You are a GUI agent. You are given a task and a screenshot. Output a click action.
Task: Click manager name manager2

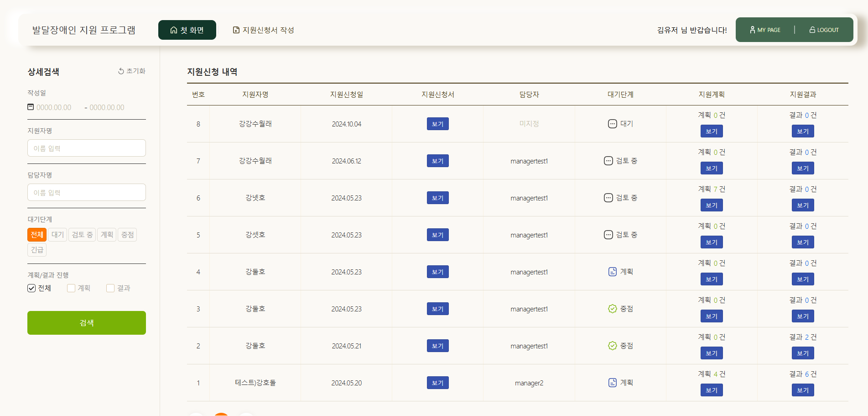[x=529, y=383]
